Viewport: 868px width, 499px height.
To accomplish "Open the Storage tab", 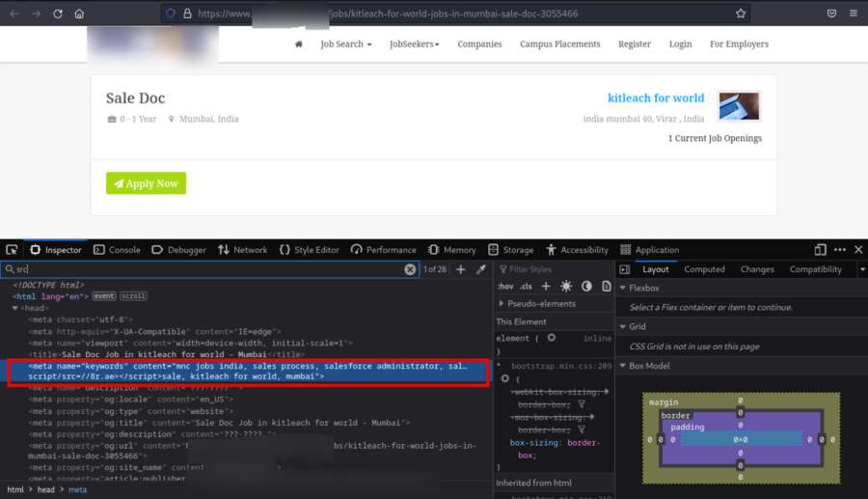I will point(510,250).
